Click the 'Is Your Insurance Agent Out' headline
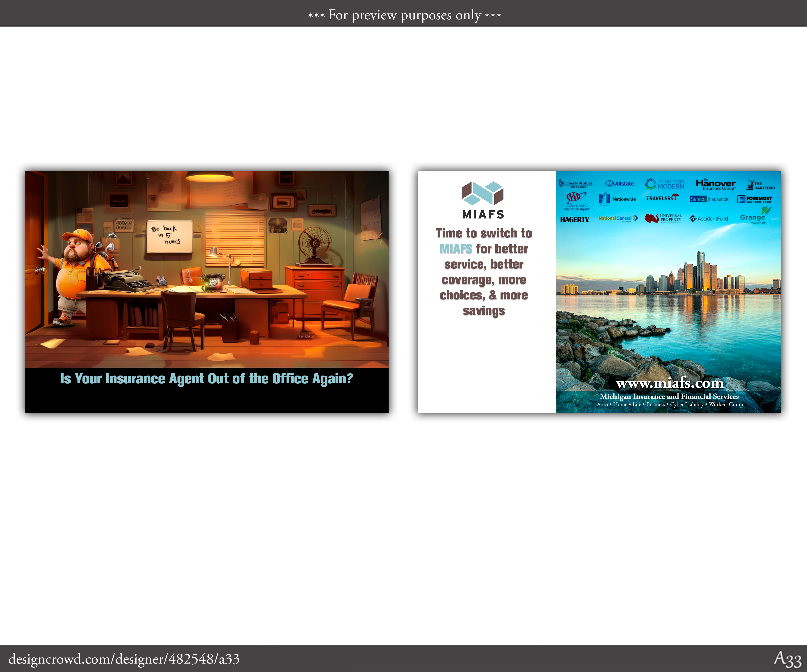The image size is (807, 672). coord(206,379)
